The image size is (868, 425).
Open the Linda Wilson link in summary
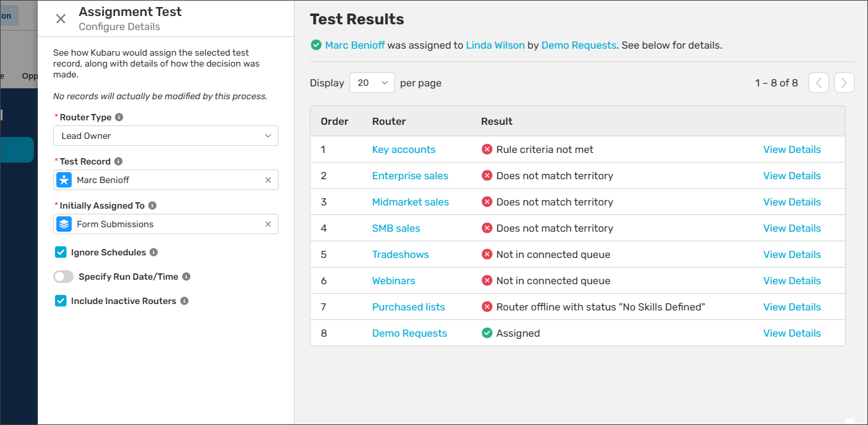click(495, 45)
